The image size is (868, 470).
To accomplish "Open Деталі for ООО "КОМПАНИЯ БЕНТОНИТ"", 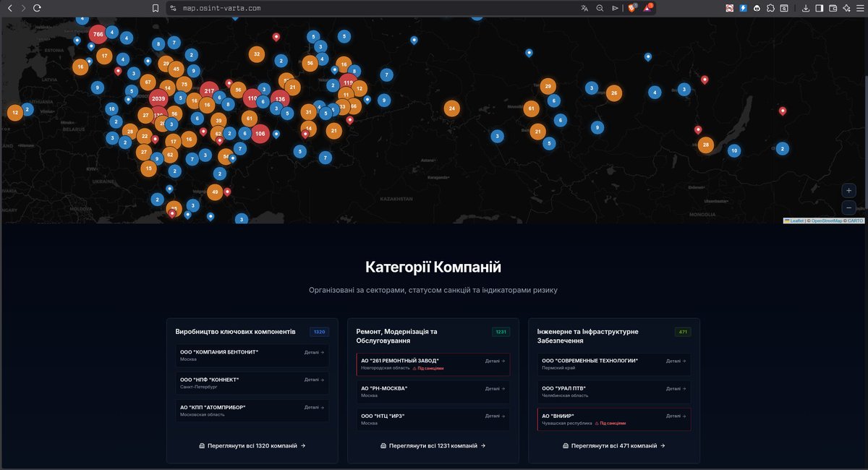I will (x=314, y=351).
